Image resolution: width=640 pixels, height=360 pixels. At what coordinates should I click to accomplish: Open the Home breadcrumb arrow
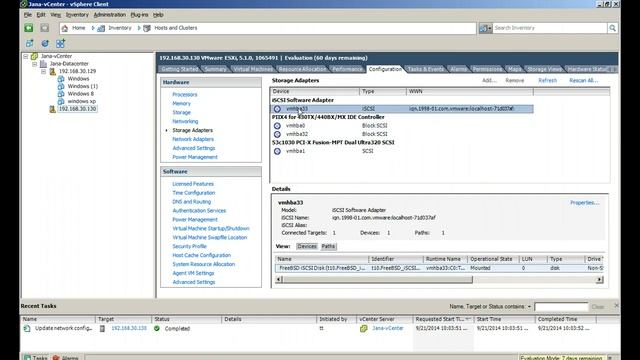[93, 28]
